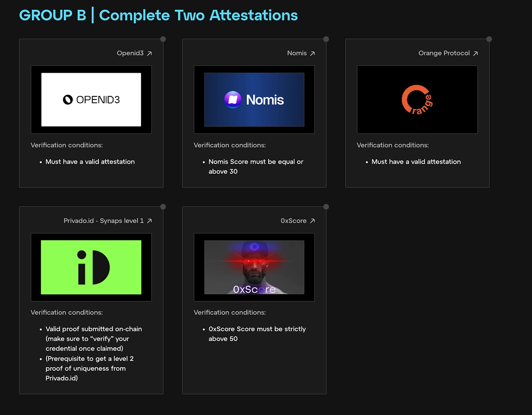The width and height of the screenshot is (532, 415).
Task: Open the 0xScore external link arrow
Action: (313, 221)
